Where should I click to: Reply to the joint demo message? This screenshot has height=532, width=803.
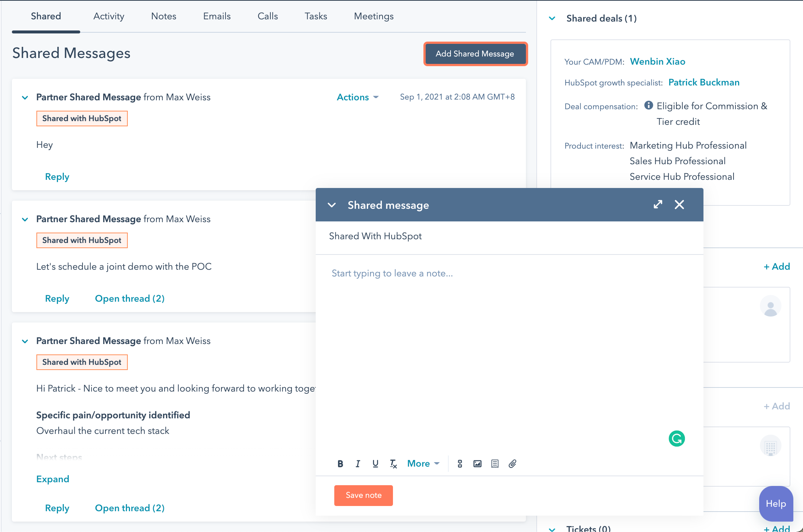point(57,299)
